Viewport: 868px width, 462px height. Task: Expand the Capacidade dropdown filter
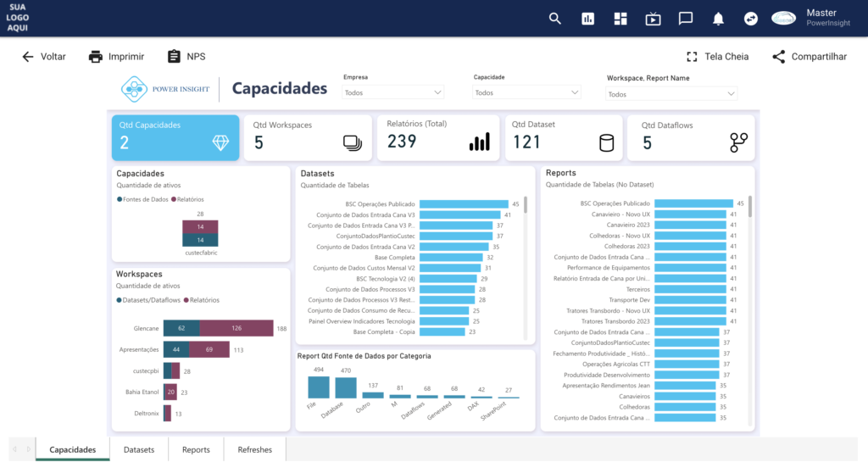[526, 92]
